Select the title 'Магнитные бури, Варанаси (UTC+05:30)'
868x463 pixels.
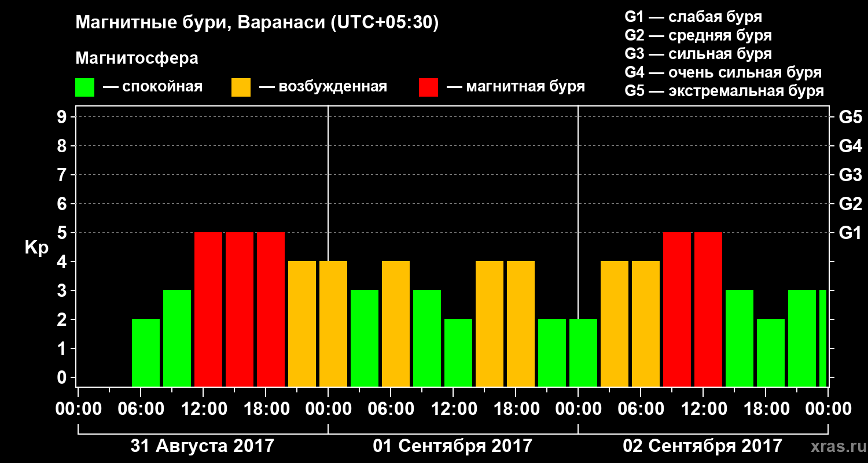[x=257, y=23]
